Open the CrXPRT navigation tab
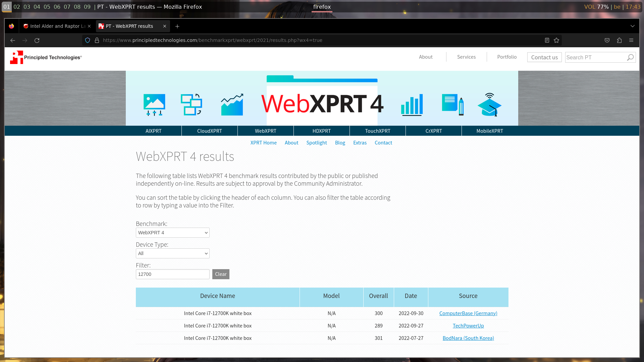644x362 pixels. click(x=434, y=131)
